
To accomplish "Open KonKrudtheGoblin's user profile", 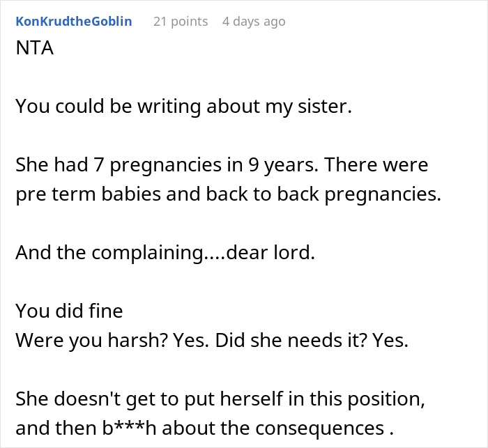I will pyautogui.click(x=74, y=22).
